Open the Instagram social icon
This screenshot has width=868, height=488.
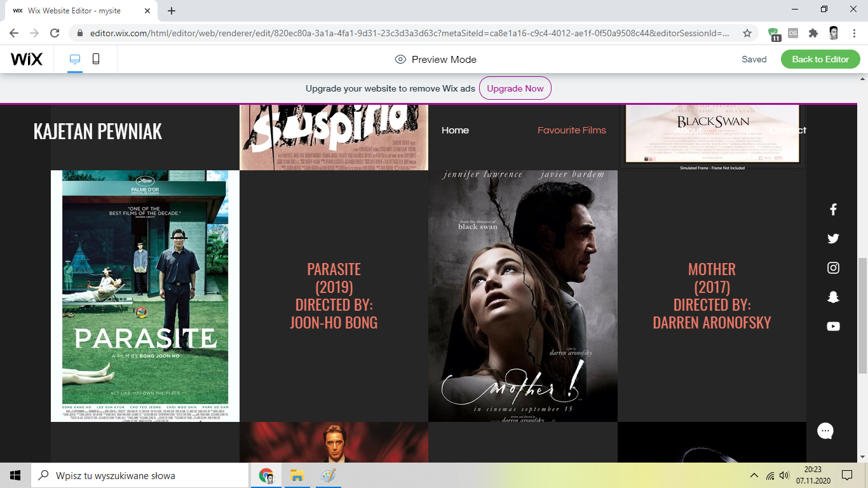(x=833, y=268)
